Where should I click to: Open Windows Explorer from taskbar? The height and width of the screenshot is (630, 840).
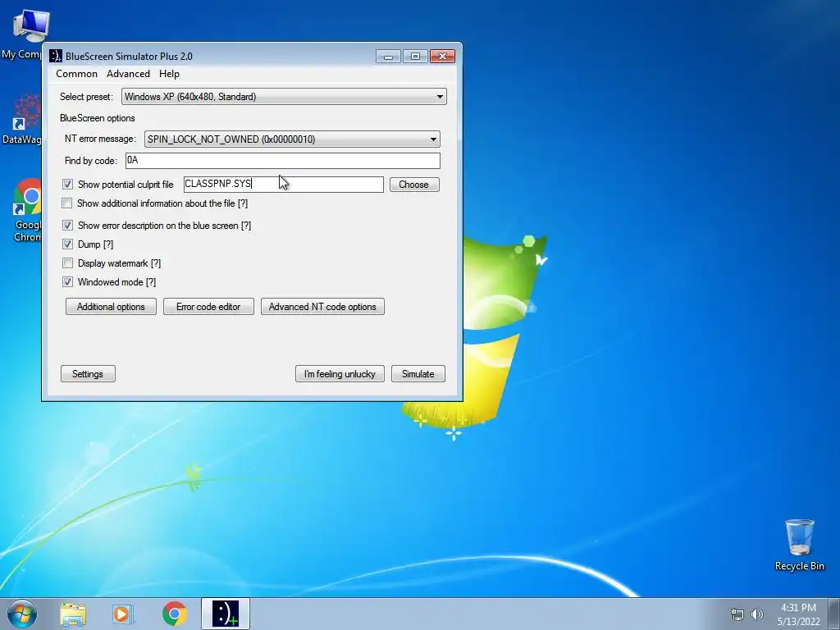[x=73, y=614]
